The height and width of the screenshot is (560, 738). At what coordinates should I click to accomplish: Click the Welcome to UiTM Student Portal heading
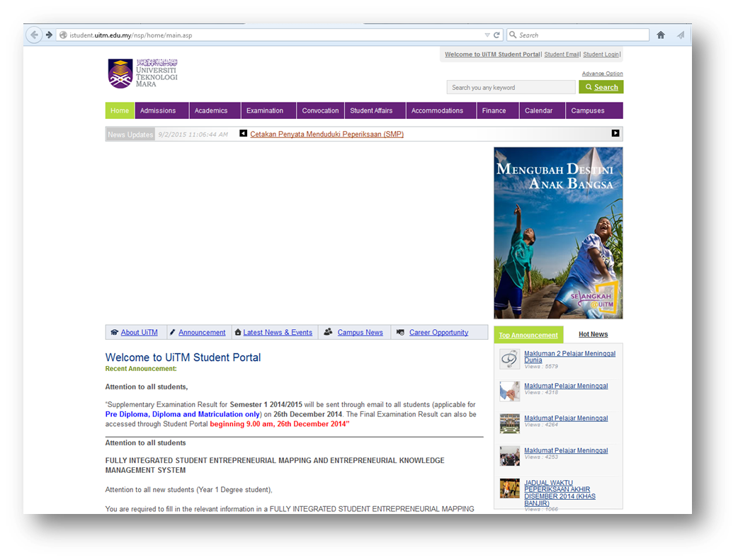pyautogui.click(x=183, y=358)
